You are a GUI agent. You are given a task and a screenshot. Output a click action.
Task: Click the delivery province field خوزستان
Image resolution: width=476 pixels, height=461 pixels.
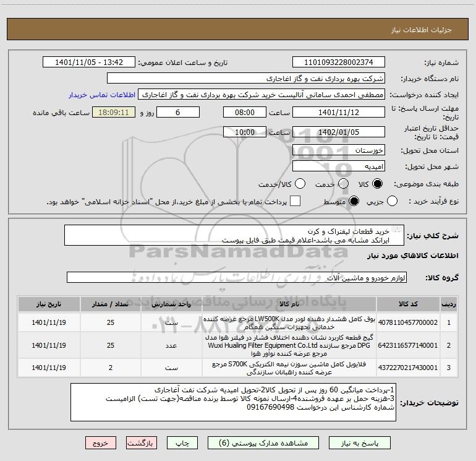pyautogui.click(x=339, y=150)
